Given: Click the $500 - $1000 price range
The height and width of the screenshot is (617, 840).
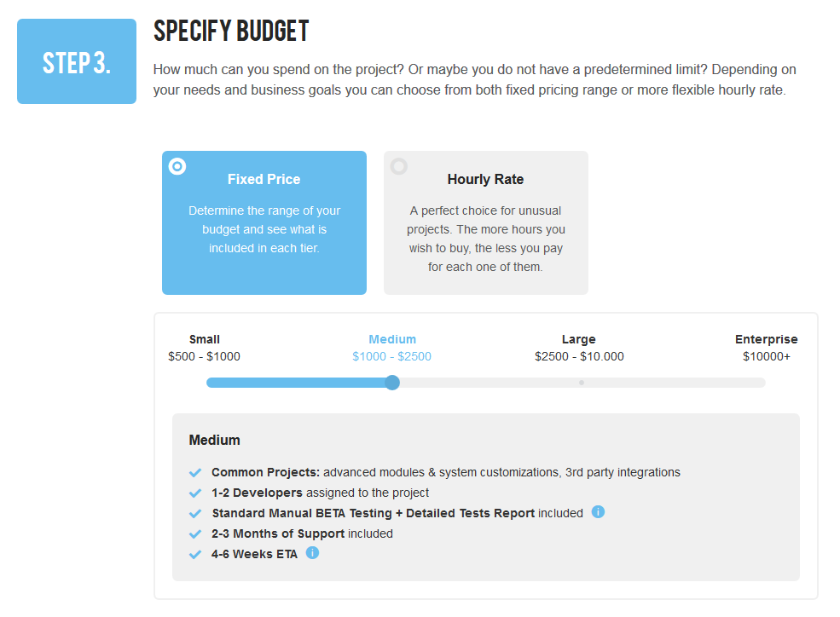Looking at the screenshot, I should (204, 356).
